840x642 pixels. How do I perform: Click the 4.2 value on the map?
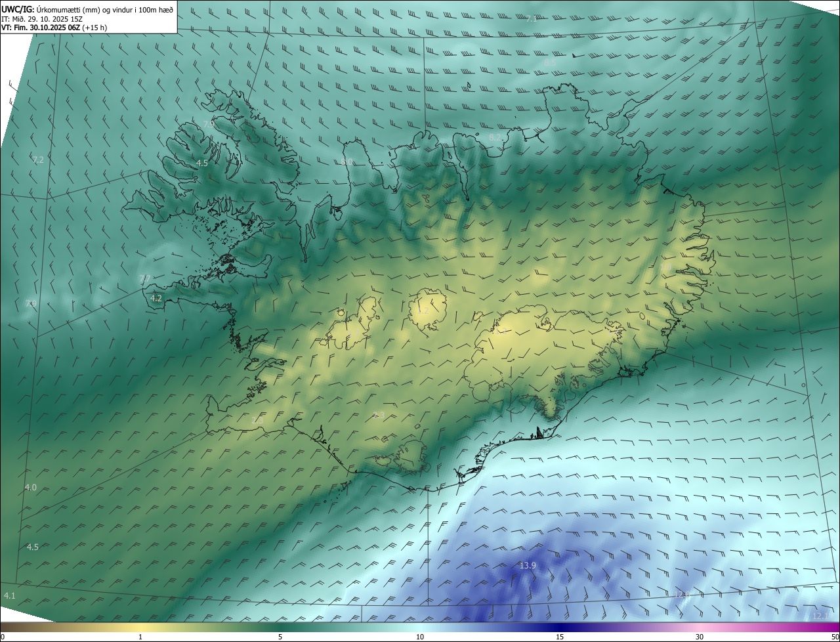pyautogui.click(x=156, y=298)
